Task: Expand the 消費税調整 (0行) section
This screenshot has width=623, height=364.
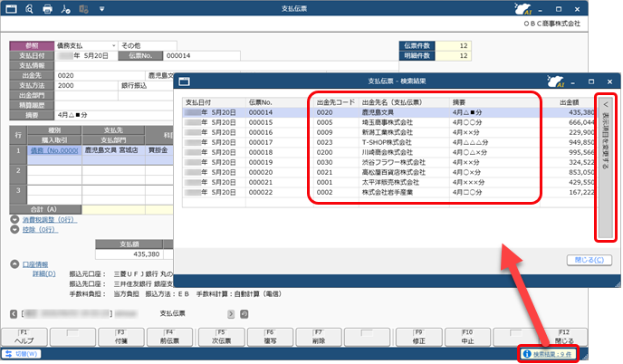Action: [x=14, y=219]
